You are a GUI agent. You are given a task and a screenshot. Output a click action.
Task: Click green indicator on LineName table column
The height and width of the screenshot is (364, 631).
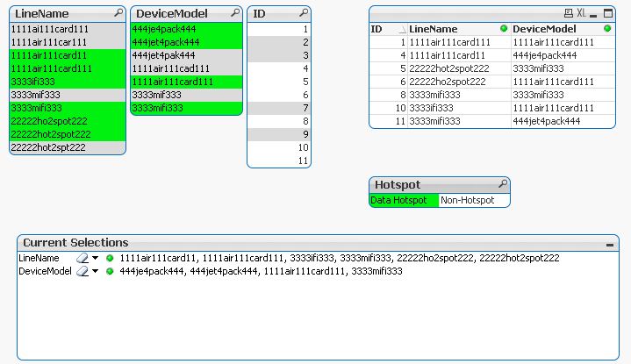pyautogui.click(x=504, y=28)
